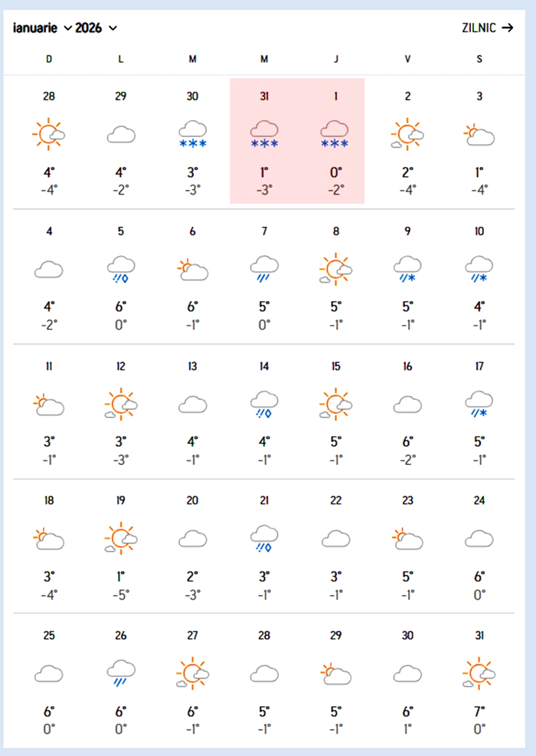Screen dimensions: 536x756
Task: Click the snow cloud icon on January 1
Action: 335,134
